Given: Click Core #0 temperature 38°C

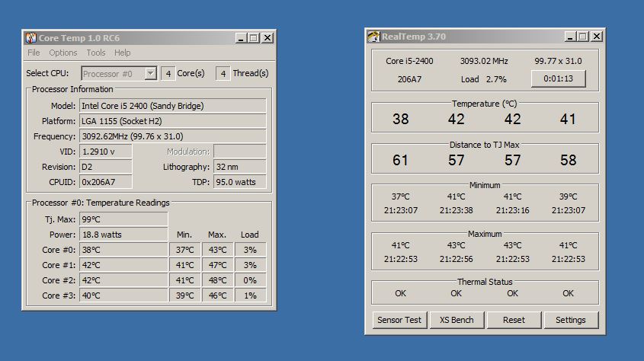Looking at the screenshot, I should click(x=123, y=250).
